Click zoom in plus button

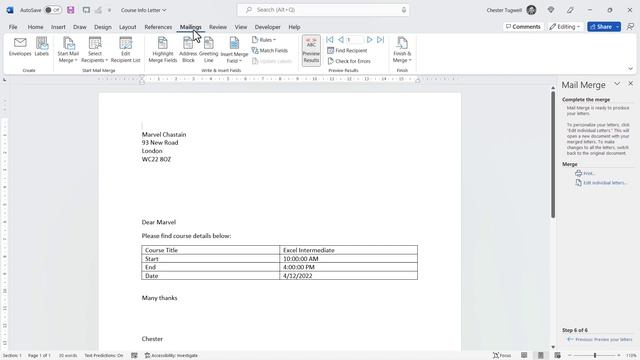coord(619,356)
